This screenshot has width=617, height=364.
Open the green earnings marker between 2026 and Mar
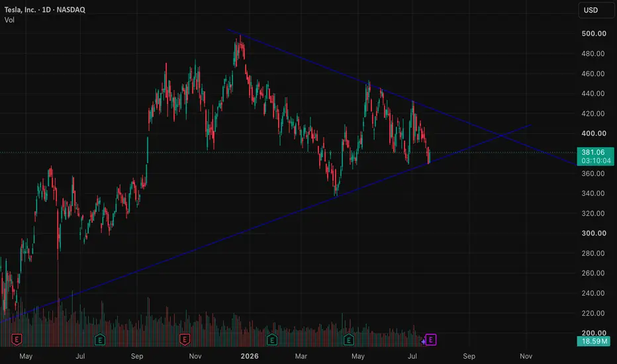[x=272, y=340]
